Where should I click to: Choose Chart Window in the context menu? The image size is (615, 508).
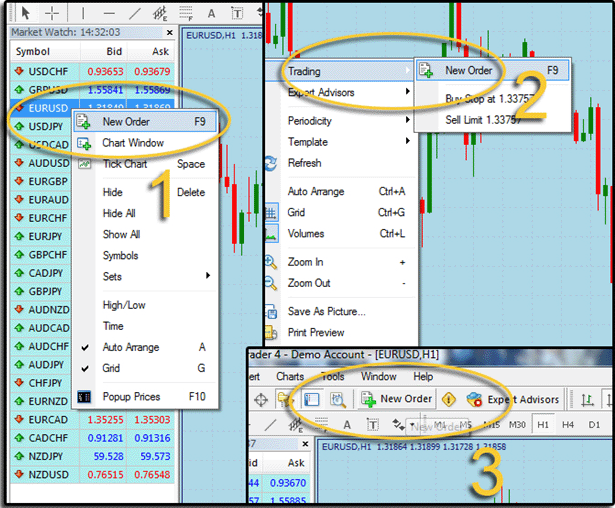click(145, 143)
